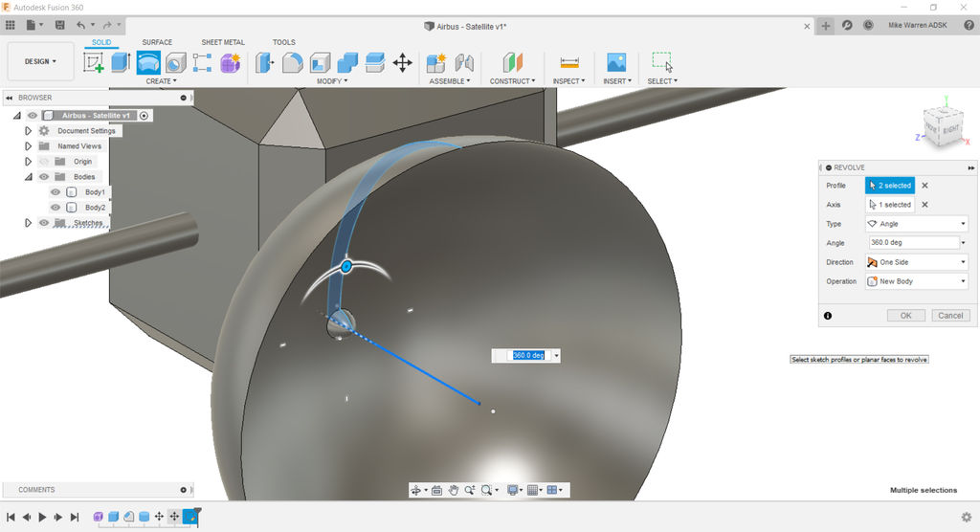Viewport: 980px width, 532px height.
Task: Expand the Sketches node
Action: [28, 223]
